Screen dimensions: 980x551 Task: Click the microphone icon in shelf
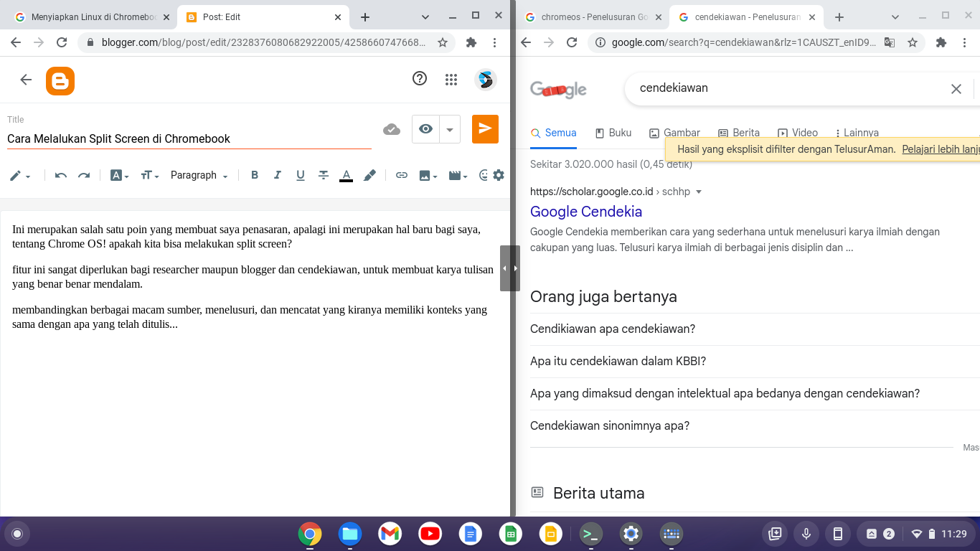(x=806, y=534)
